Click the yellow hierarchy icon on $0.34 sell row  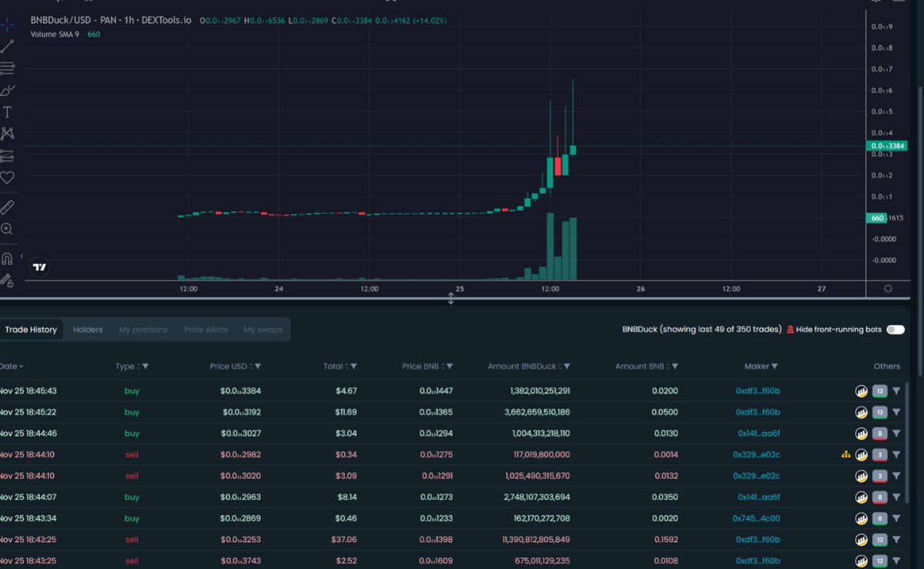pos(845,454)
